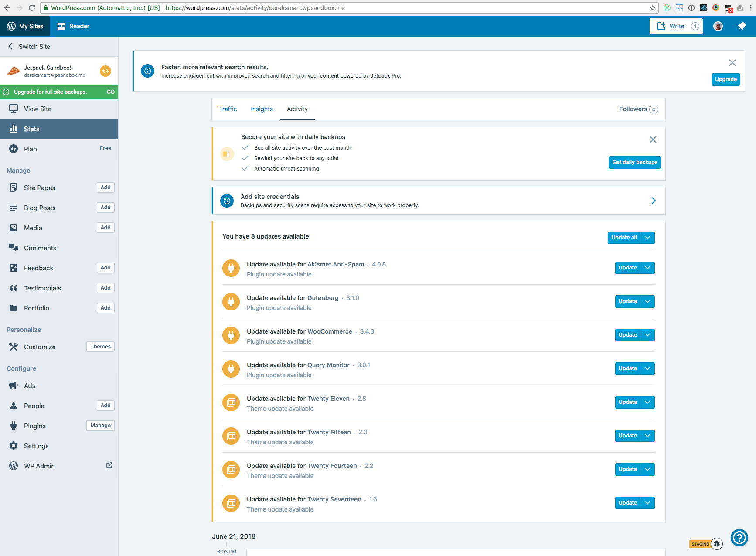756x556 pixels.
Task: Click the Twenty Fifteen theme icon
Action: pos(231,436)
